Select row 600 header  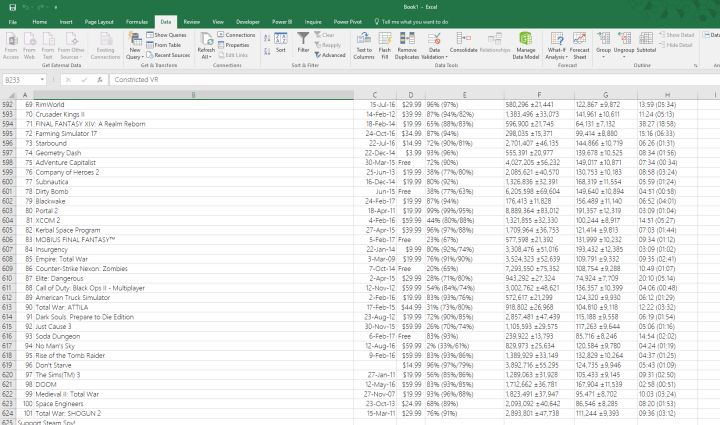[8, 182]
